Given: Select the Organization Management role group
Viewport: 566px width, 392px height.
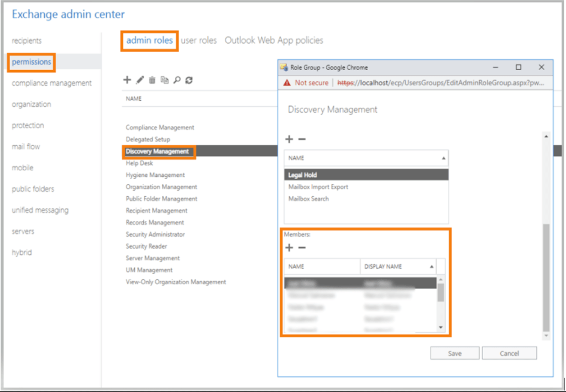Looking at the screenshot, I should (x=161, y=187).
